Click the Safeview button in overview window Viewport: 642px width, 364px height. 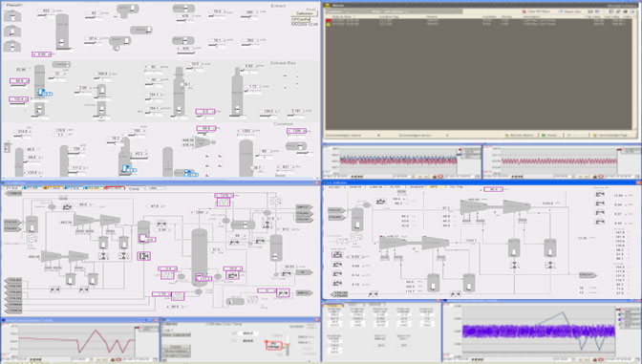click(304, 13)
